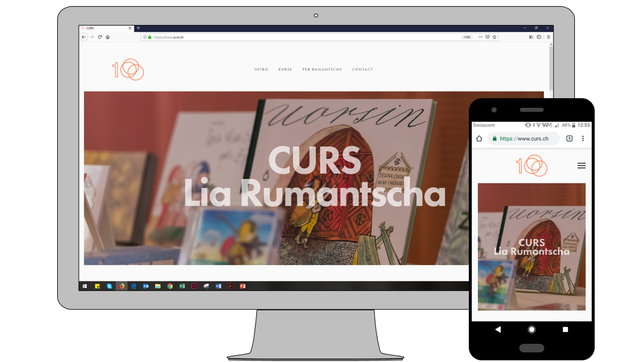Open the mobile Chrome three-dot menu
Viewport: 644px width, 362px height.
(583, 138)
